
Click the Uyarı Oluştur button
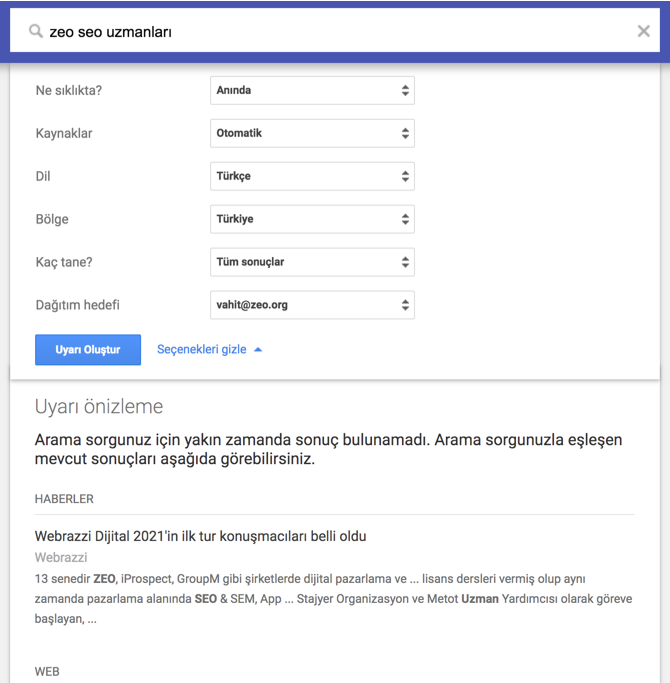(x=88, y=350)
